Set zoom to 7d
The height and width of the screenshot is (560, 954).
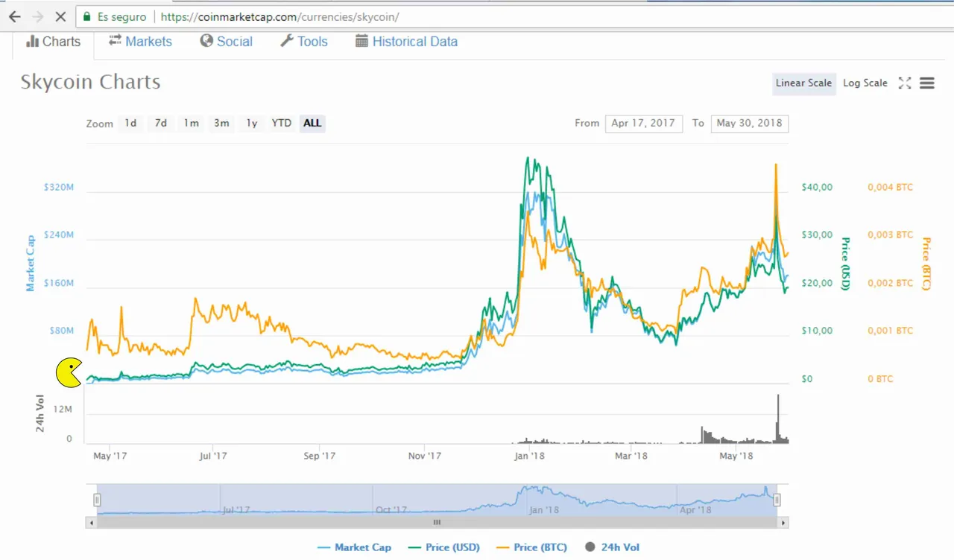point(161,123)
